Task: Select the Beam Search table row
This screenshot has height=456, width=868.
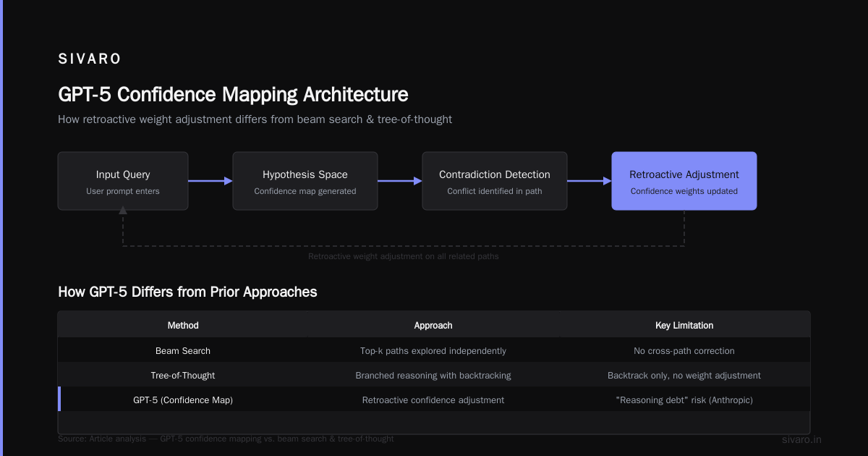Action: pos(434,350)
